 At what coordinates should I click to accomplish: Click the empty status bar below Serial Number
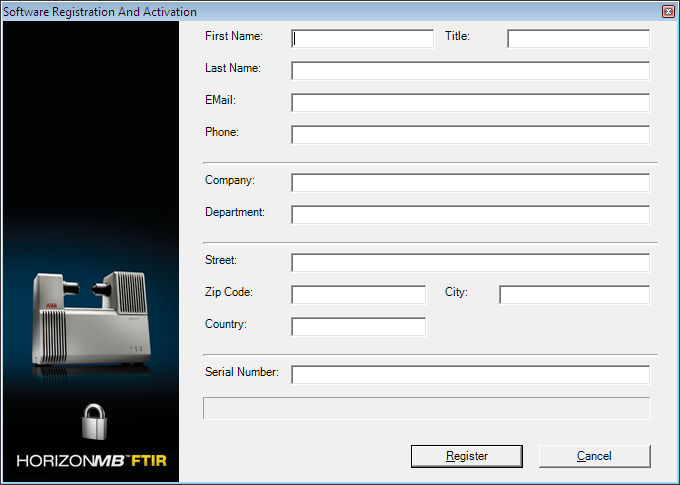point(426,408)
